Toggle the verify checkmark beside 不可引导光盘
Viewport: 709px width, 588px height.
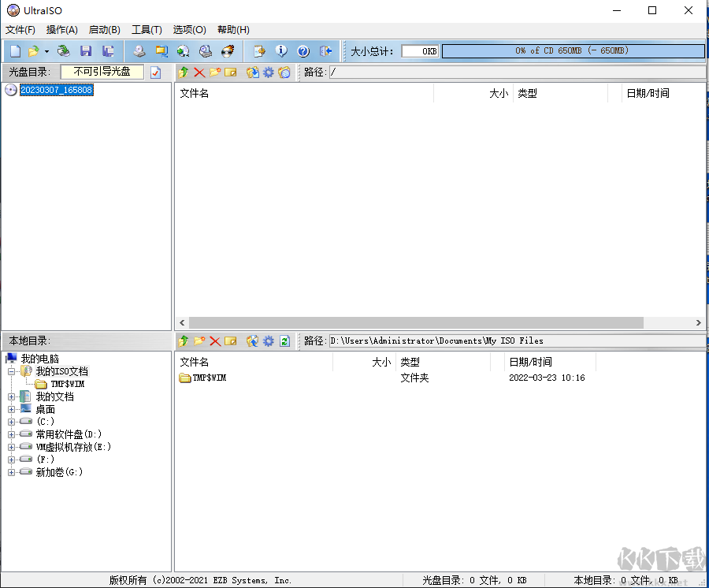(x=156, y=72)
